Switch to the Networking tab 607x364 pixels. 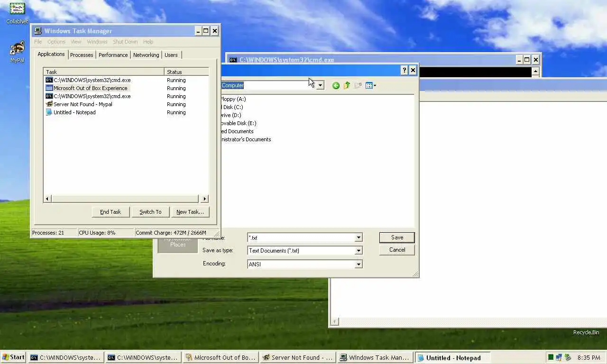pos(146,55)
